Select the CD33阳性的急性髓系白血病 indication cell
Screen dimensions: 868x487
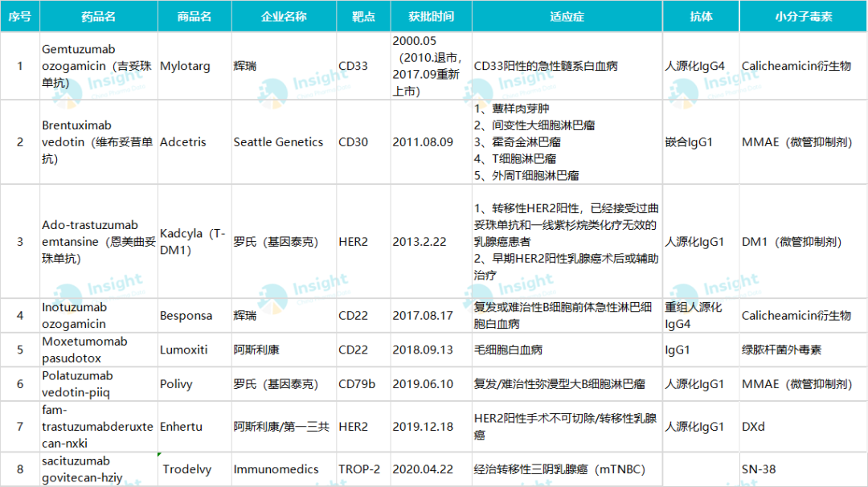tap(567, 66)
